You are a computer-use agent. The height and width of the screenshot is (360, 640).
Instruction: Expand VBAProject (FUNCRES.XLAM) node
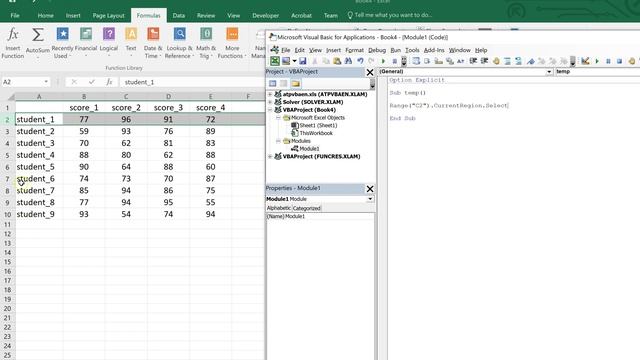(270, 156)
